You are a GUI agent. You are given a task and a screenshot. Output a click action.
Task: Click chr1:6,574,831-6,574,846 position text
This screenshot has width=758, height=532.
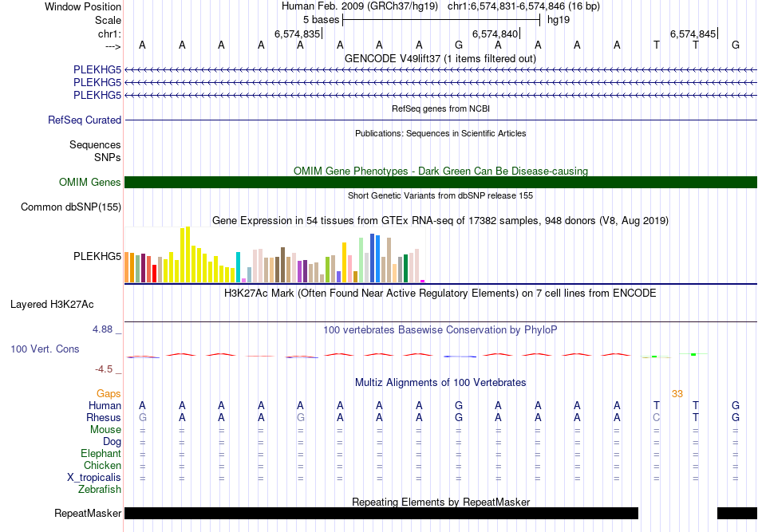523,6
